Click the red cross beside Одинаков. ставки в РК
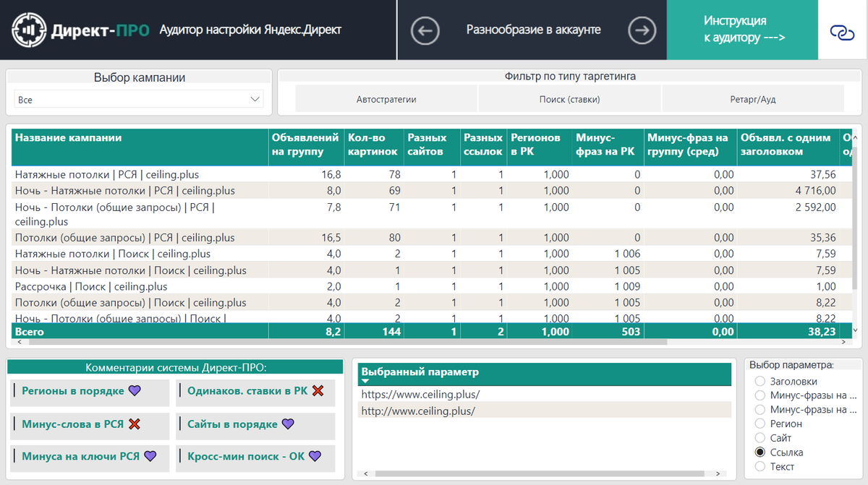Image resolution: width=868 pixels, height=485 pixels. pyautogui.click(x=318, y=390)
